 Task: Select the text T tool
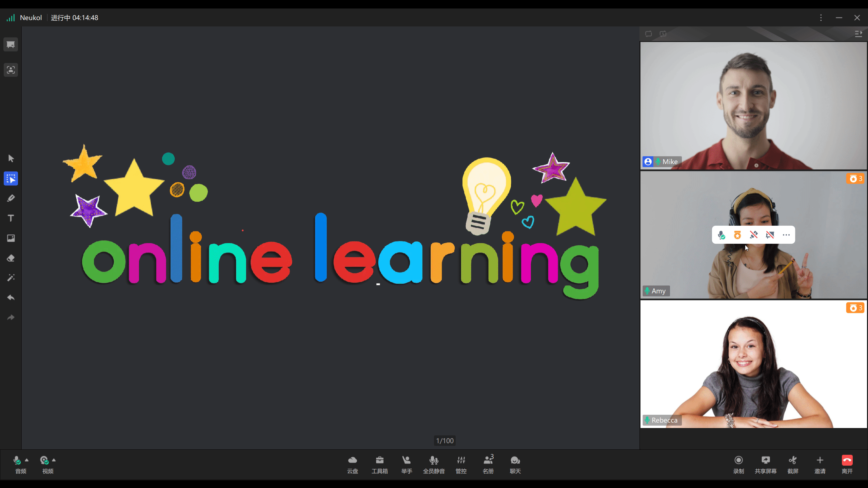tap(11, 218)
